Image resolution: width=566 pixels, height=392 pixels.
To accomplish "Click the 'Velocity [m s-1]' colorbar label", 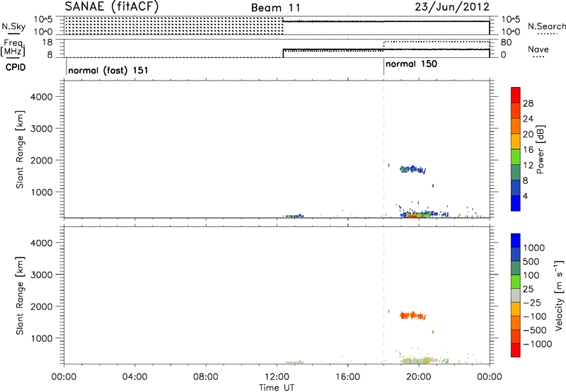I will (559, 295).
